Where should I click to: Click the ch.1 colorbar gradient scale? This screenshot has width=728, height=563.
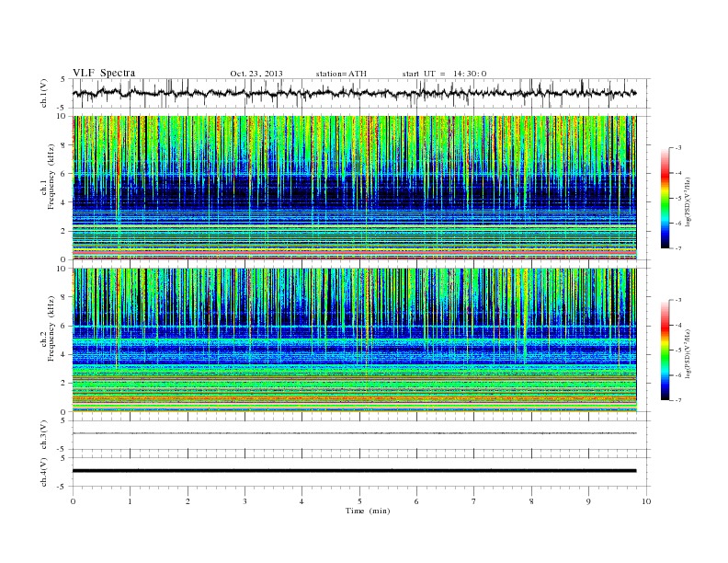click(x=665, y=198)
